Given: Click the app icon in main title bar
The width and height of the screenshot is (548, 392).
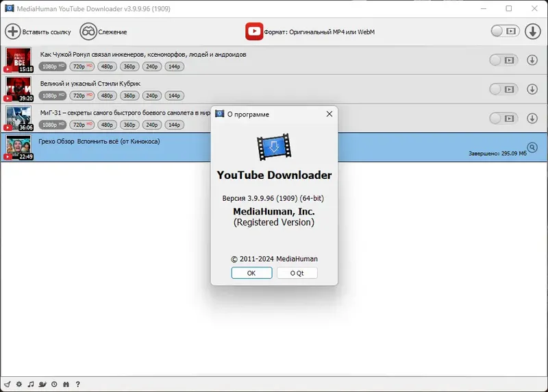Looking at the screenshot, I should tap(10, 8).
